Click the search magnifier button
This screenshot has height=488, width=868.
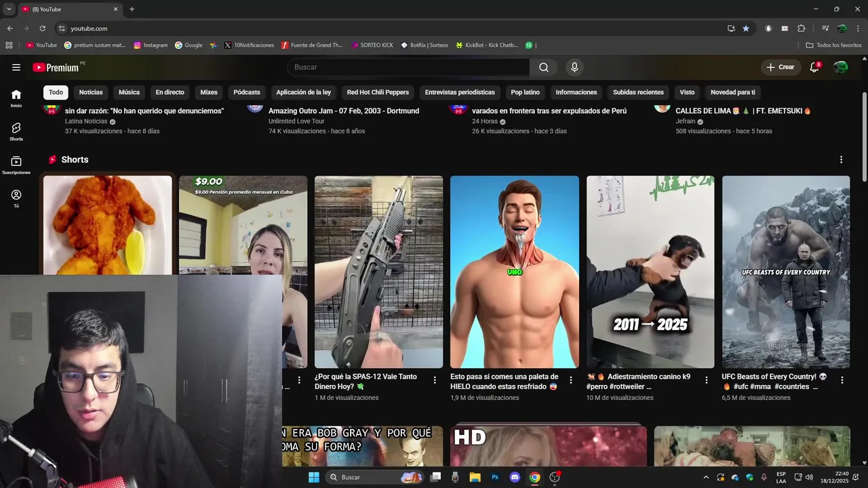544,67
